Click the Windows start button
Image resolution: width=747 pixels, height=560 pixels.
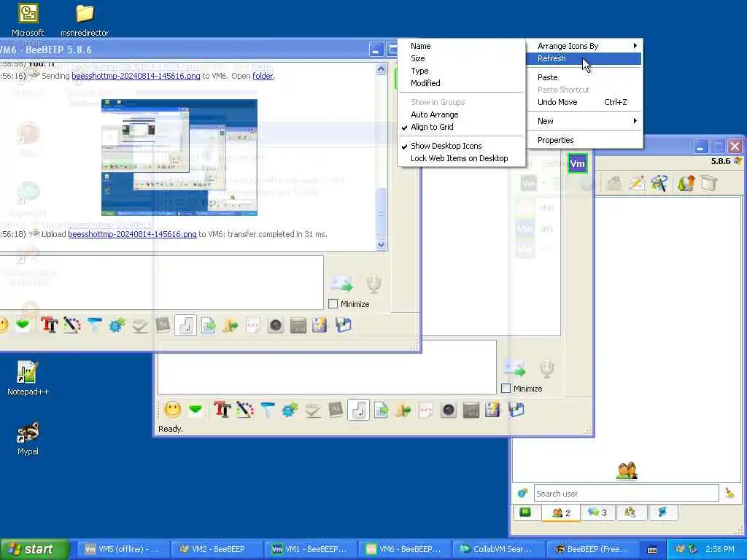pyautogui.click(x=34, y=549)
